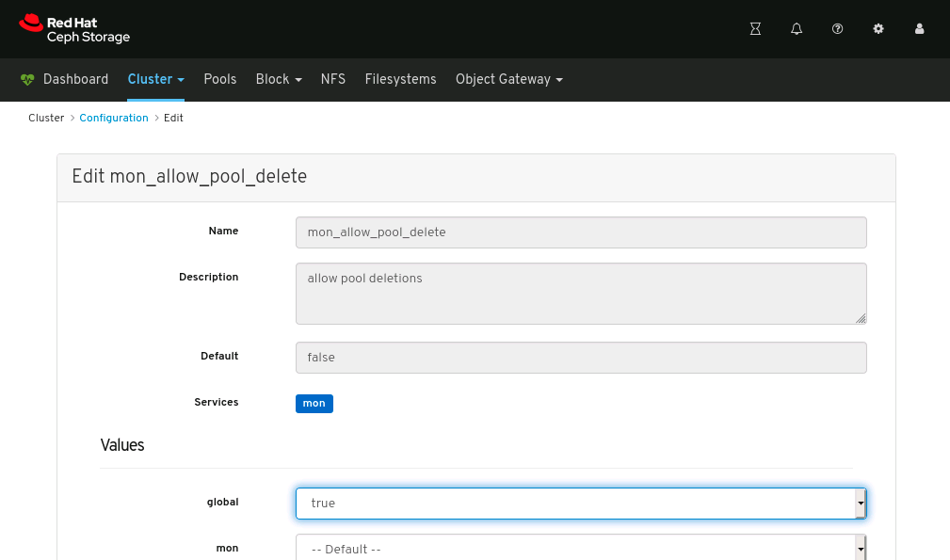Image resolution: width=950 pixels, height=560 pixels.
Task: Expand the Object Gateway menu
Action: click(509, 79)
